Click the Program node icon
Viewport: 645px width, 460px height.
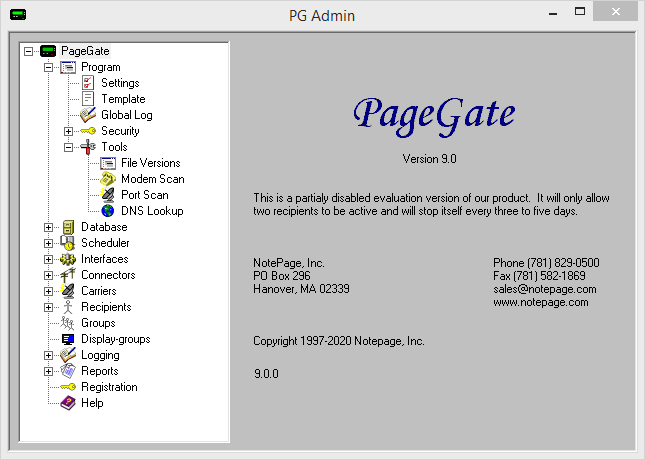pos(68,67)
